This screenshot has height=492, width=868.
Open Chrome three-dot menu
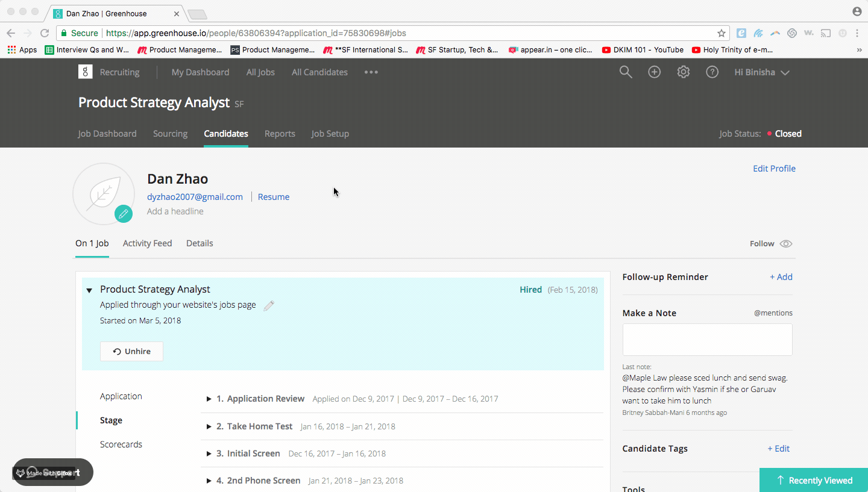click(x=857, y=33)
